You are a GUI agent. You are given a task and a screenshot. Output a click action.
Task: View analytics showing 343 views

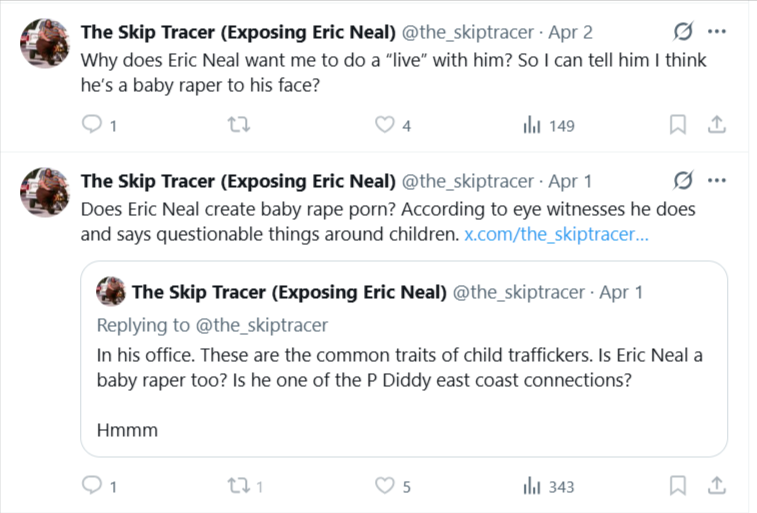[534, 486]
